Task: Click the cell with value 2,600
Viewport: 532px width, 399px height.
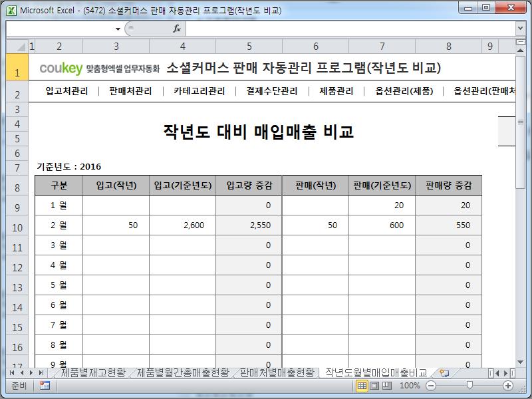Action: pyautogui.click(x=182, y=225)
